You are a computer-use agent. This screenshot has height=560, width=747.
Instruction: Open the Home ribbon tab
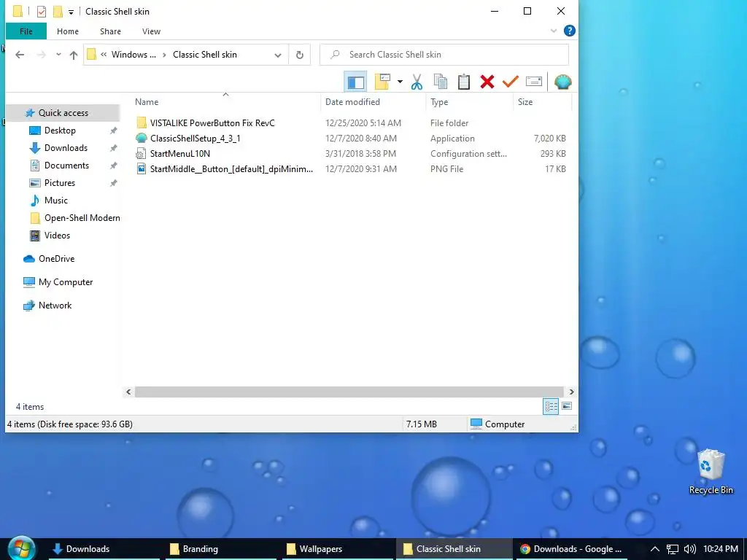68,31
